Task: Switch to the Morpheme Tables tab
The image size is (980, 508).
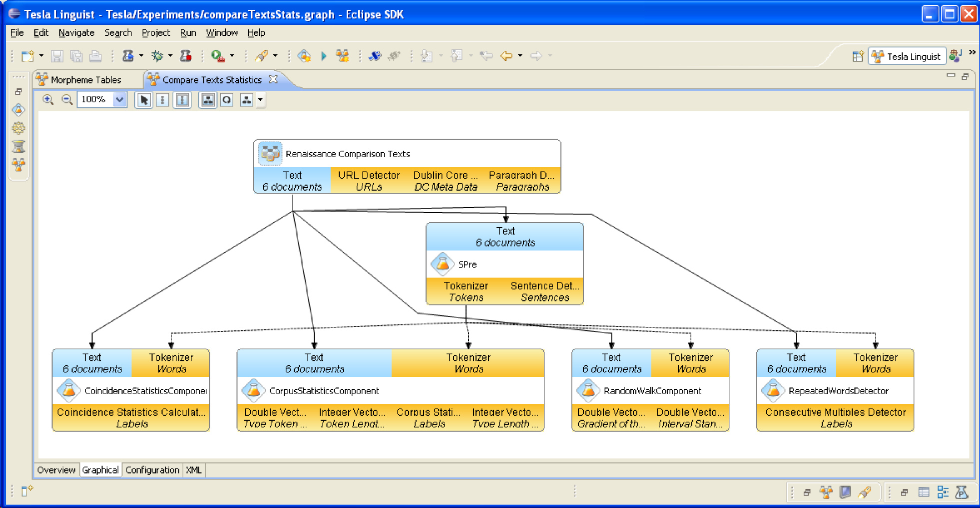Action: tap(85, 80)
